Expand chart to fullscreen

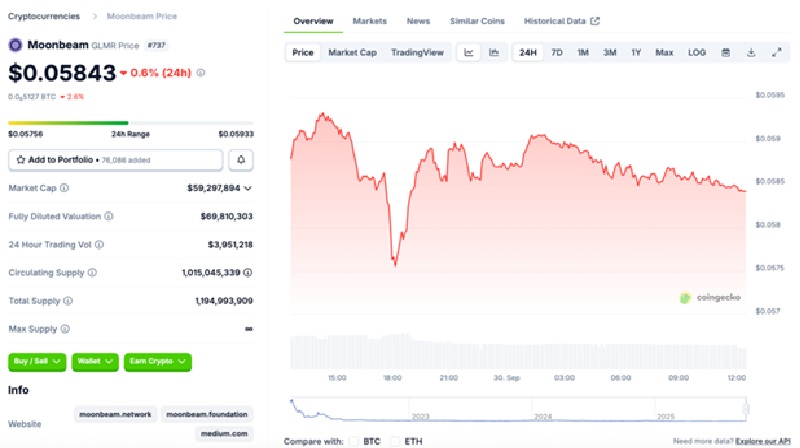tap(776, 52)
